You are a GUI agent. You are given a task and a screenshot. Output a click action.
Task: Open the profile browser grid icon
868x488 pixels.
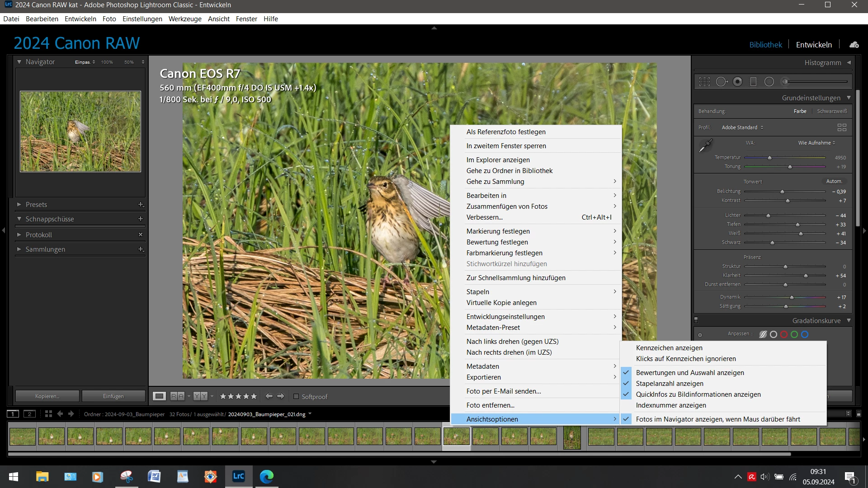(x=842, y=127)
